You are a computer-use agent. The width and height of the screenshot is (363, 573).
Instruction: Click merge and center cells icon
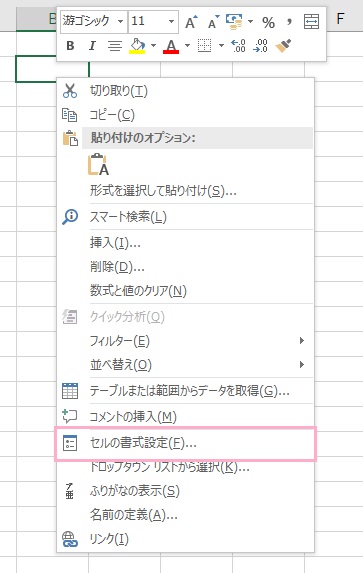click(x=311, y=22)
